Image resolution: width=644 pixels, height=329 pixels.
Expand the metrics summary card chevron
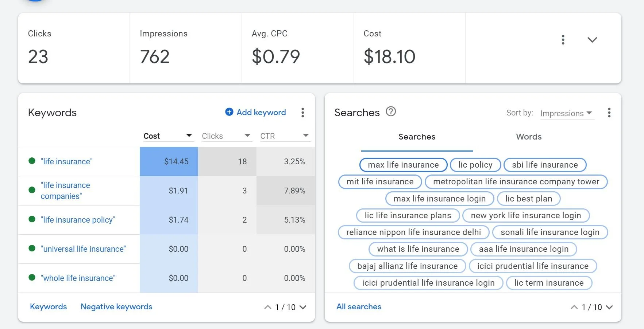click(592, 40)
